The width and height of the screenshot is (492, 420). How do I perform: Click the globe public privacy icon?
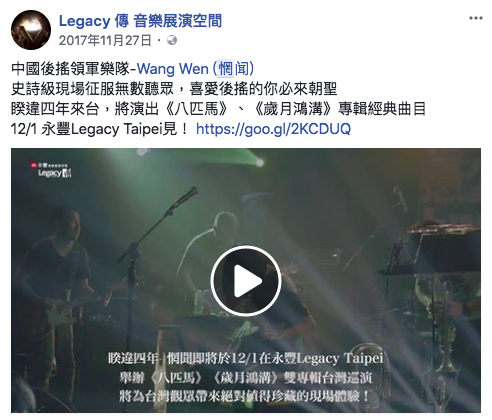click(x=172, y=41)
